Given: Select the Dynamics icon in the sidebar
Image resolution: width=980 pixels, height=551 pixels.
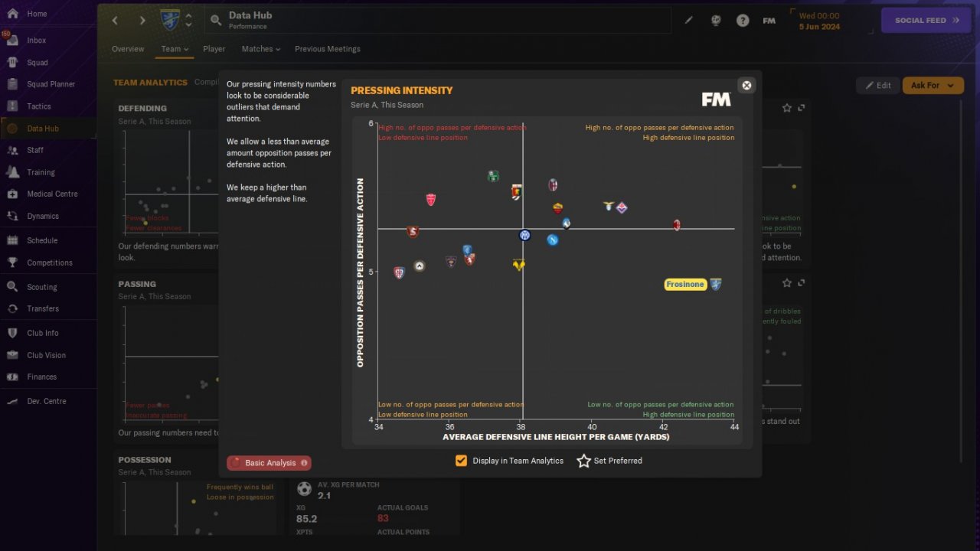Looking at the screenshot, I should (x=12, y=216).
